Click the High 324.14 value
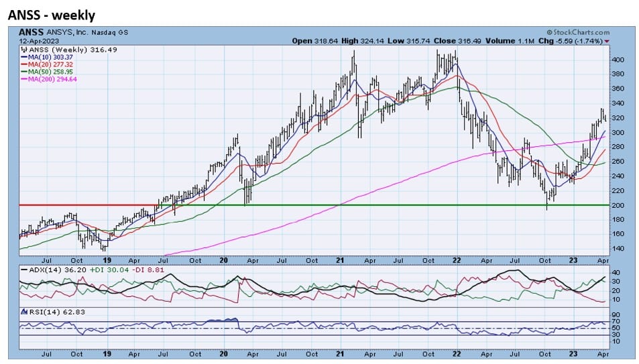Screen dimensions: 639x364 363,41
